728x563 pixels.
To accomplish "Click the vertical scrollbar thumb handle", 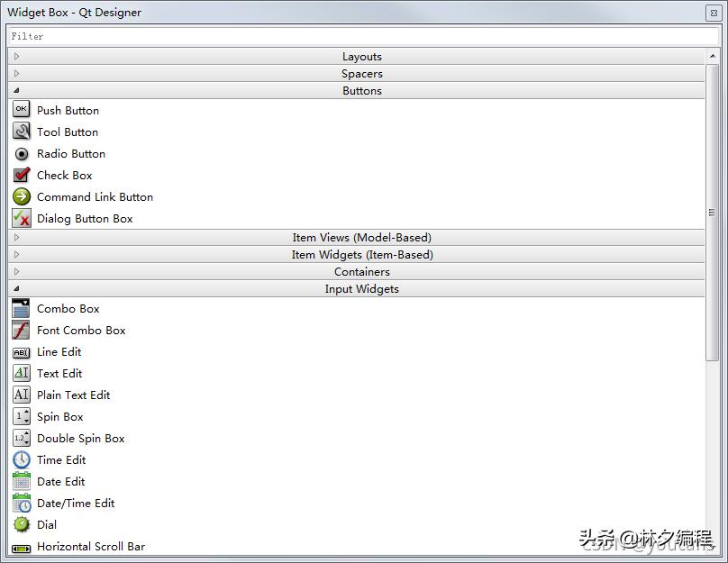I will [x=712, y=212].
